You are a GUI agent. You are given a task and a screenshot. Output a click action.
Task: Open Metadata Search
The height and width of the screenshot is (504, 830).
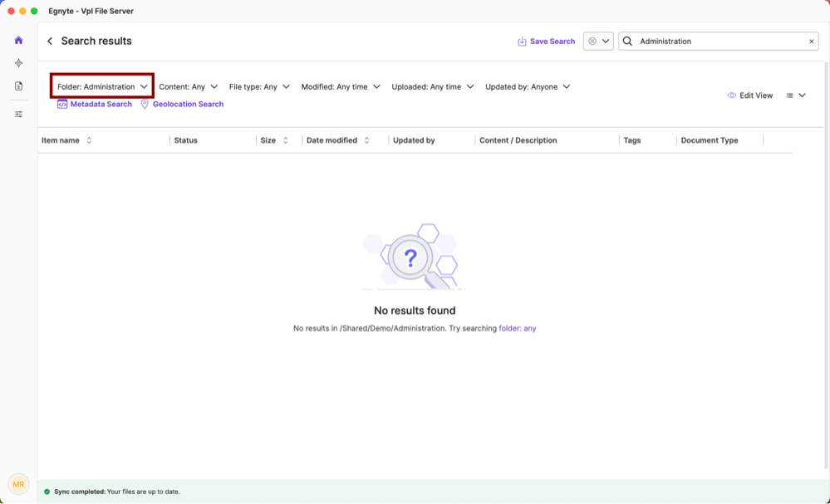(x=95, y=105)
